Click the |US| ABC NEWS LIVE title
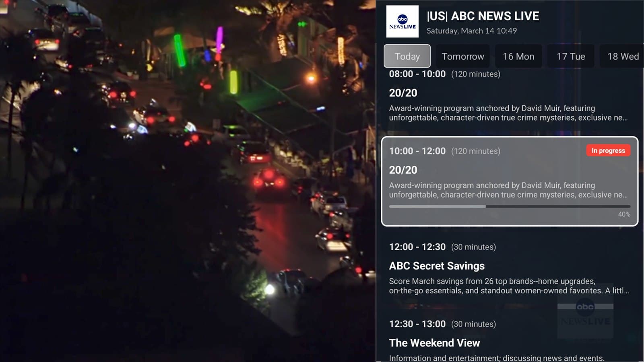Screen dimensions: 644x362 point(483,16)
